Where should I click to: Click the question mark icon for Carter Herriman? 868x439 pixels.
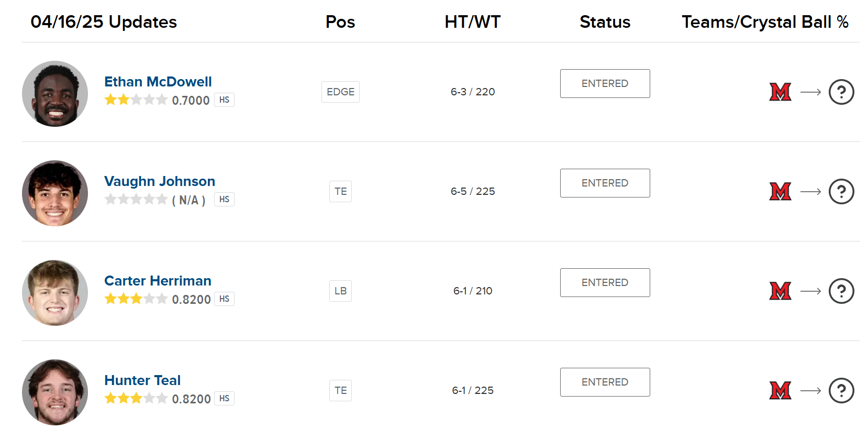click(x=841, y=291)
